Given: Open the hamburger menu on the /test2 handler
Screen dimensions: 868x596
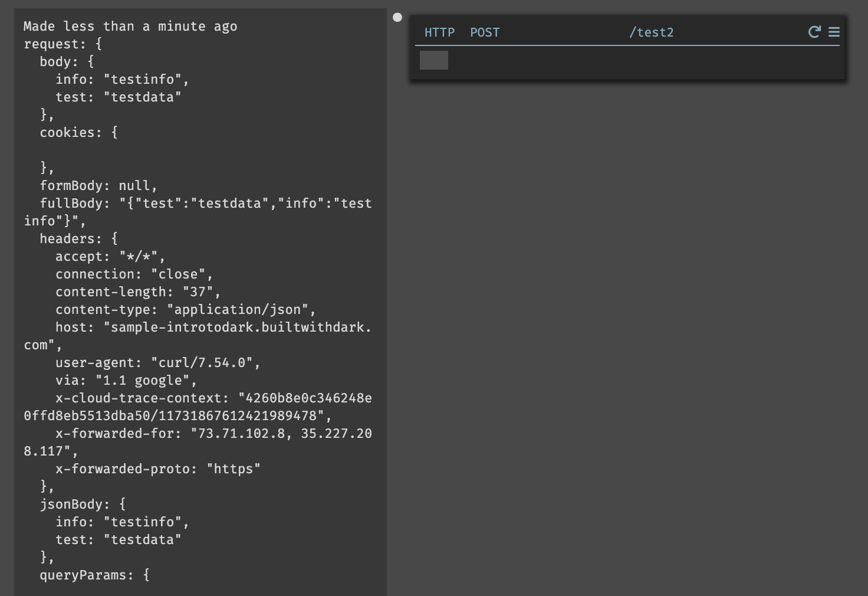Looking at the screenshot, I should (x=834, y=32).
